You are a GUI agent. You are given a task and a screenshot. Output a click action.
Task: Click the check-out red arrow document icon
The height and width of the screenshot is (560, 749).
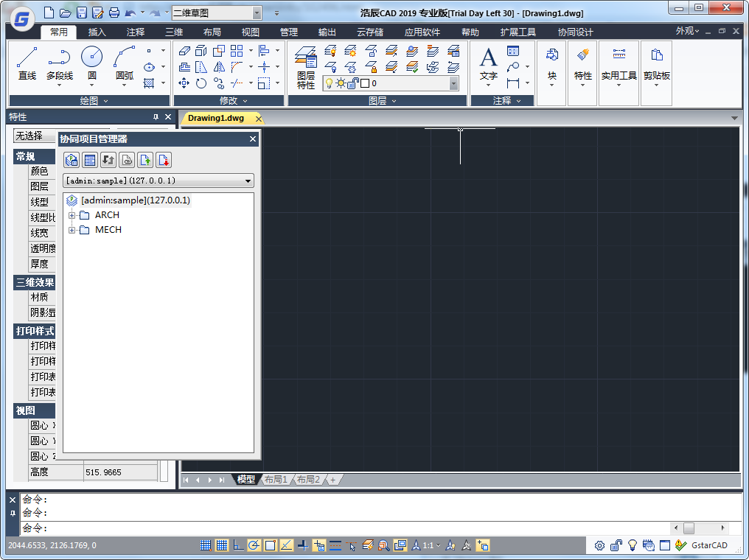[164, 160]
